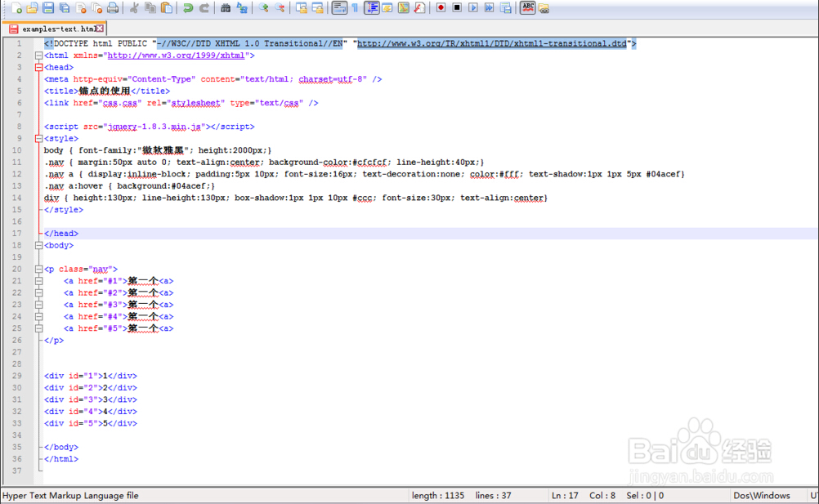Toggle ABC spell check button
This screenshot has height=504, width=819.
click(527, 8)
